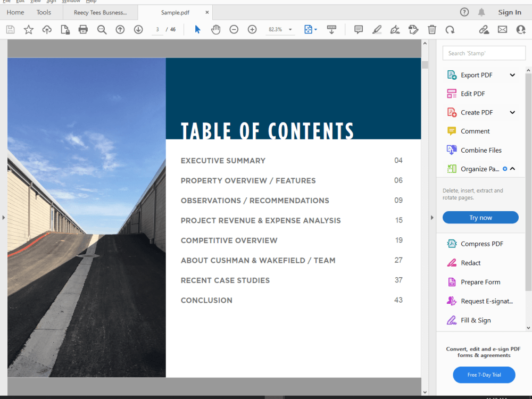Add a sticky note comment
Screen dimensions: 532x399
(x=358, y=29)
